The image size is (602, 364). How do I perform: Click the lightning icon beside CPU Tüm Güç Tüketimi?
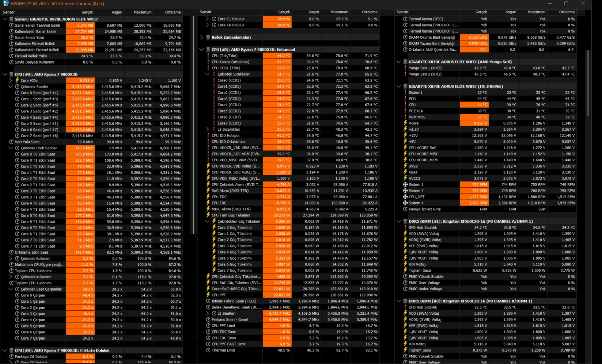pyautogui.click(x=208, y=215)
